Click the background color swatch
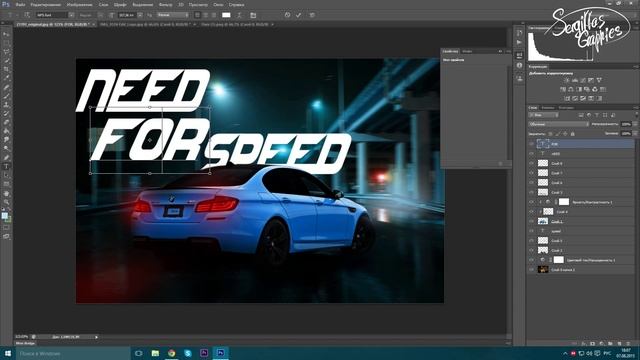This screenshot has width=640, height=360. click(8, 219)
